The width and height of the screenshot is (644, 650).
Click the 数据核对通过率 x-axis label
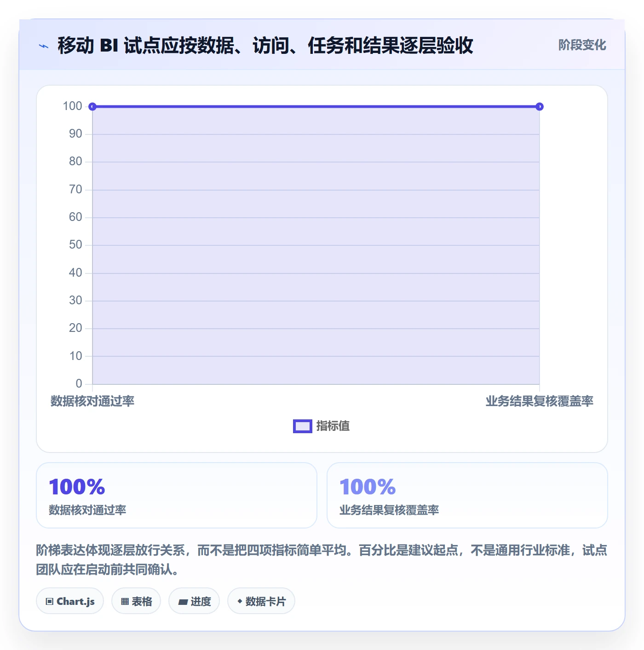pos(92,401)
